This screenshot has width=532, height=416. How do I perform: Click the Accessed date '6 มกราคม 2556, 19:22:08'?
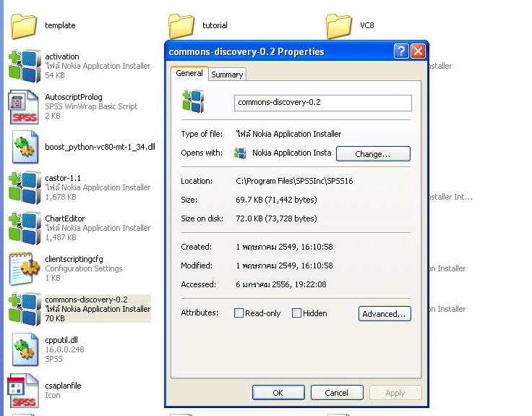tap(281, 284)
